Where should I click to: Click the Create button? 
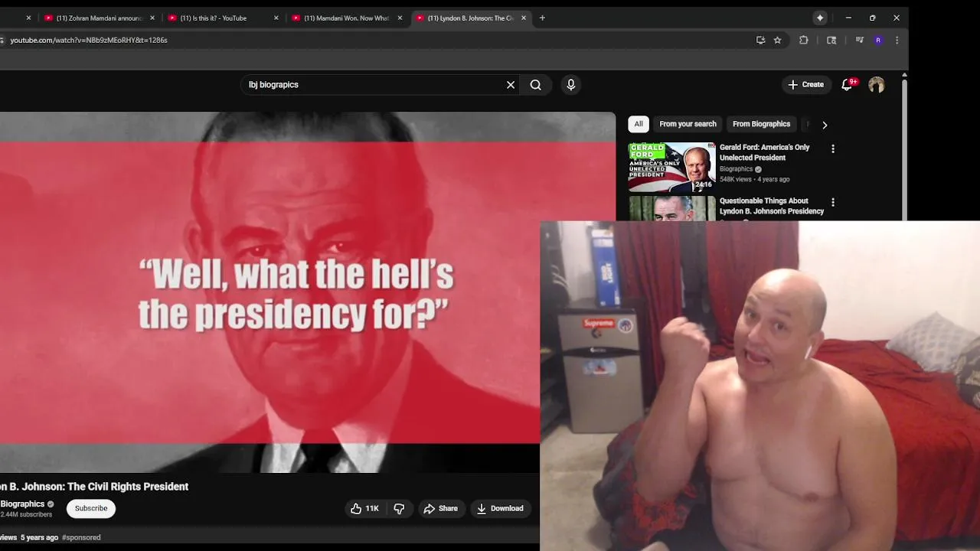806,85
